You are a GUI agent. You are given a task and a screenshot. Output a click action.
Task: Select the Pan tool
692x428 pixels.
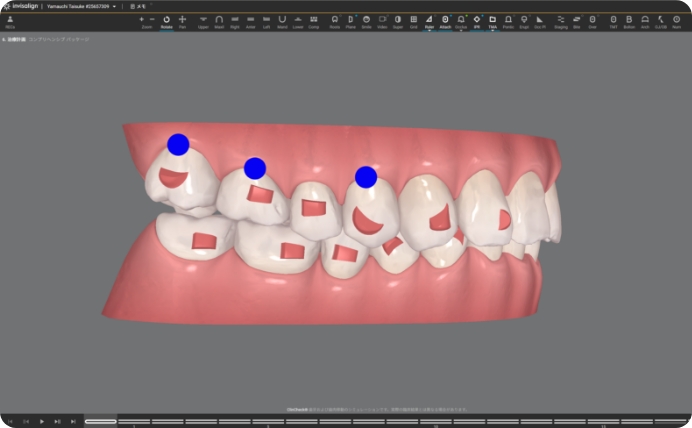[182, 20]
